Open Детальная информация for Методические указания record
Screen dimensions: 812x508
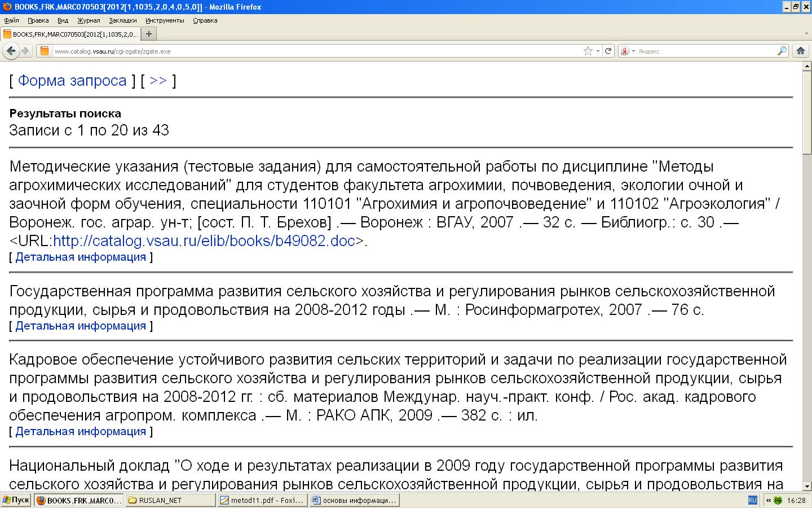81,257
